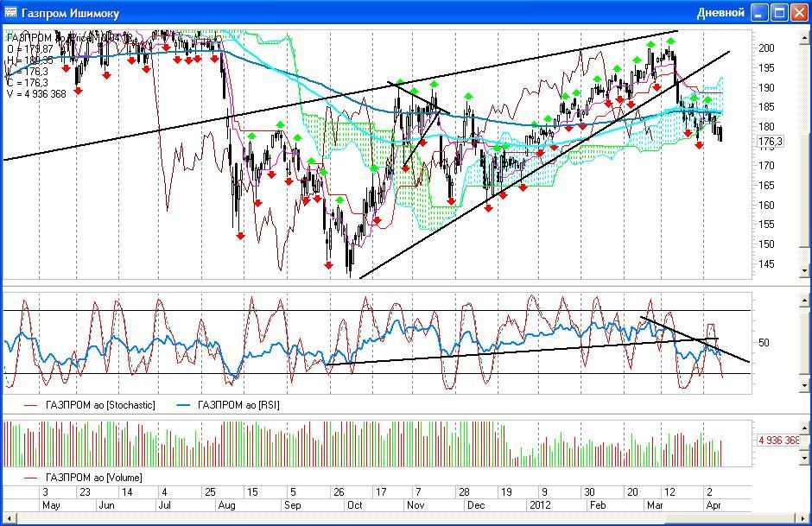Viewport: 812px width, 526px height.
Task: Click the day label "28" on the time axis
Action: (x=464, y=492)
